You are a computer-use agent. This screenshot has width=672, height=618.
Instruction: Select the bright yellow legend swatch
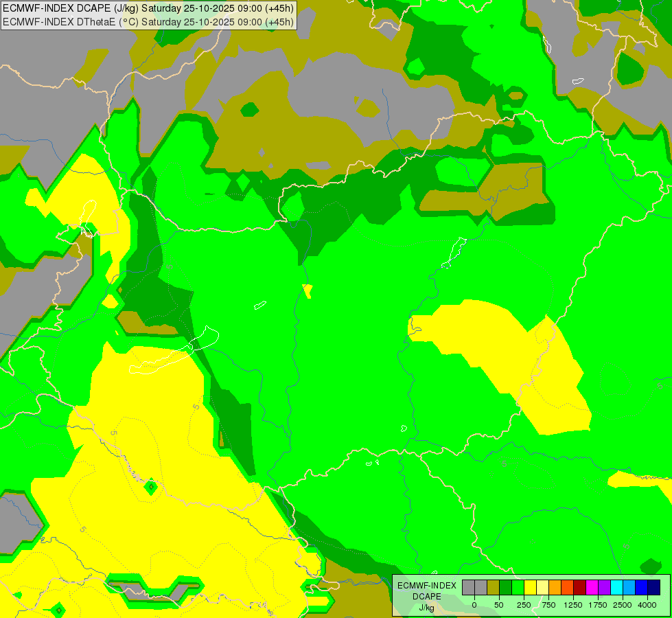click(x=530, y=588)
